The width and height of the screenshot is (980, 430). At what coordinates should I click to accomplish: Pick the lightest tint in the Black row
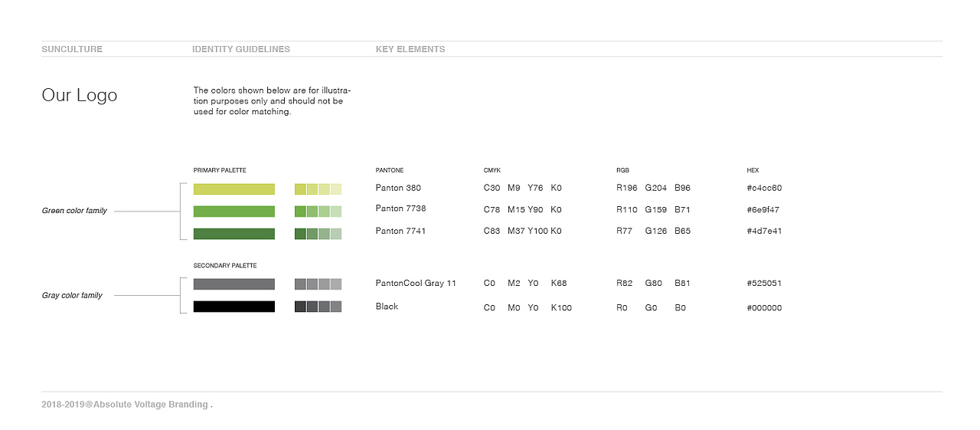coord(336,307)
